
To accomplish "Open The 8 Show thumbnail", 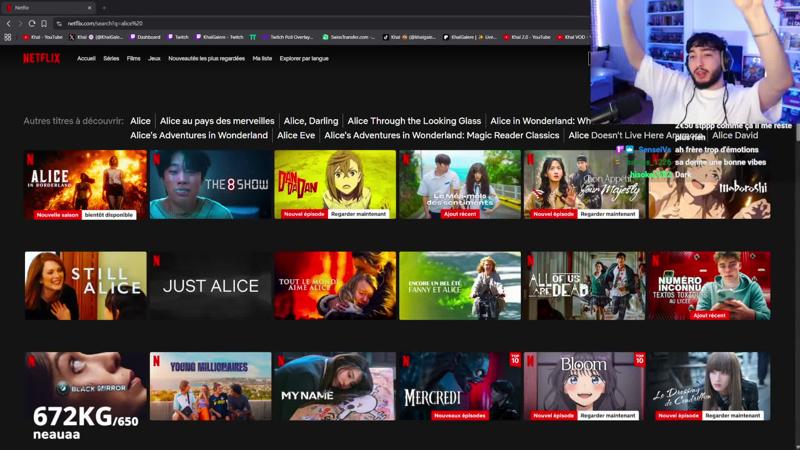I will 211,184.
